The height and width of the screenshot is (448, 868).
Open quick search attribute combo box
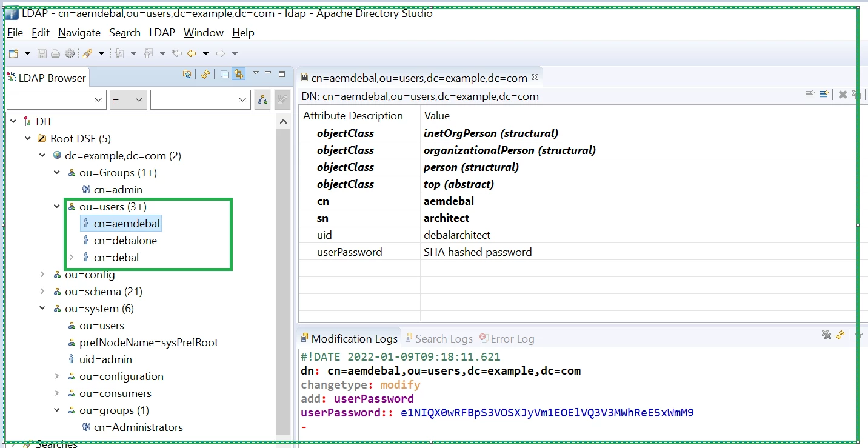click(x=57, y=100)
